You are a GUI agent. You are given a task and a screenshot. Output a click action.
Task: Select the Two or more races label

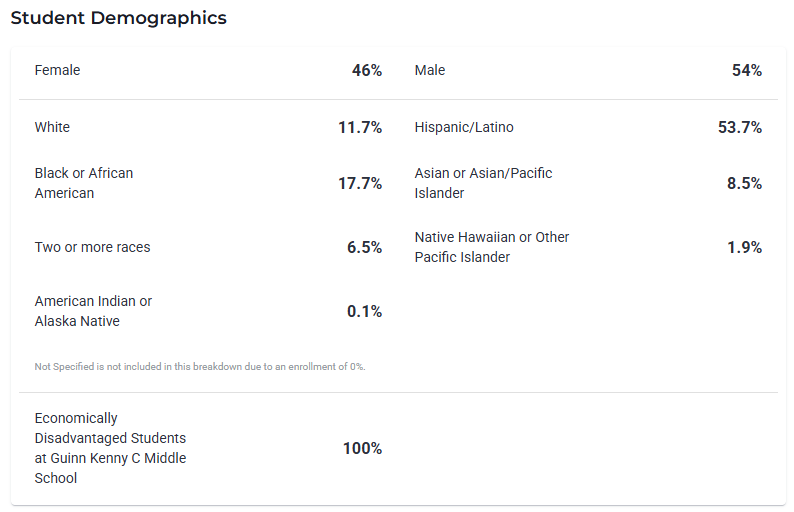(x=93, y=247)
